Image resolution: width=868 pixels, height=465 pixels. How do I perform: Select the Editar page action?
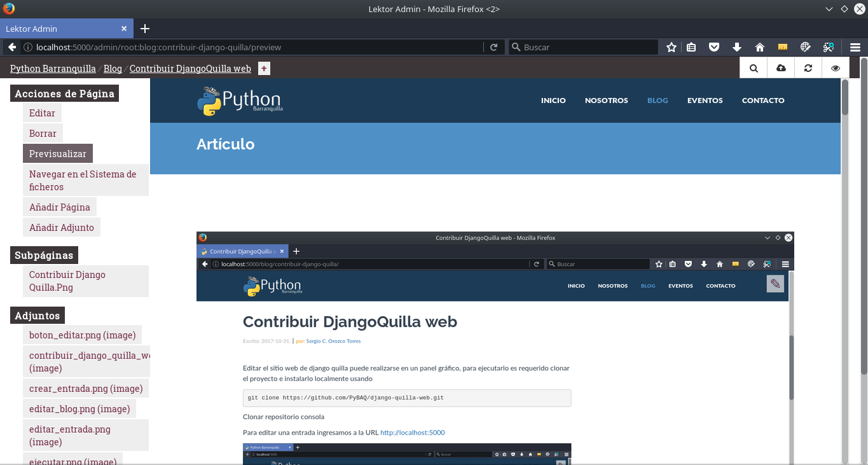(42, 113)
